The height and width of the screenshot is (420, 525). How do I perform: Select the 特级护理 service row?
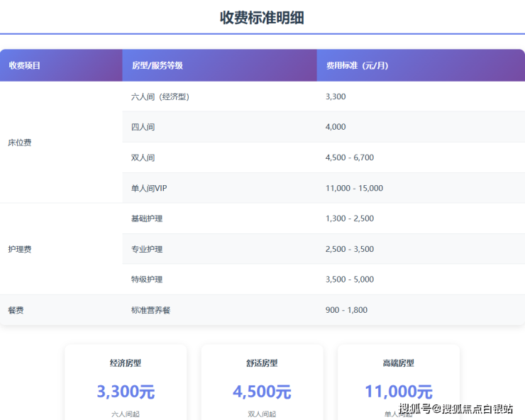pyautogui.click(x=147, y=280)
